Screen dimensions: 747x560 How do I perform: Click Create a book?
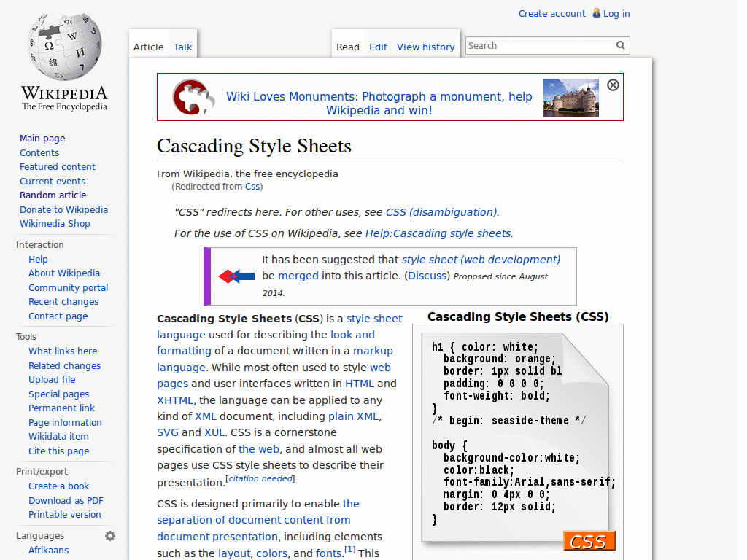[58, 486]
